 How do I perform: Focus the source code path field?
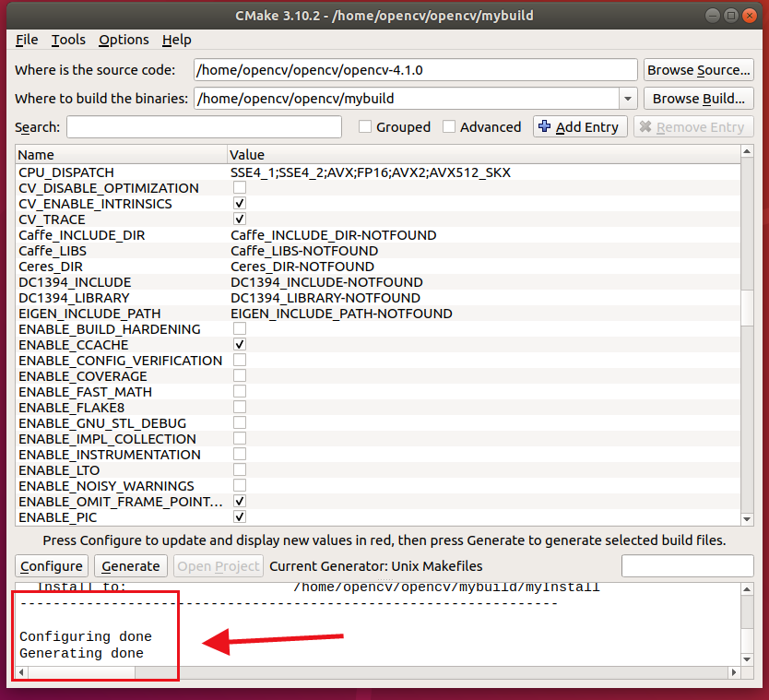(416, 70)
